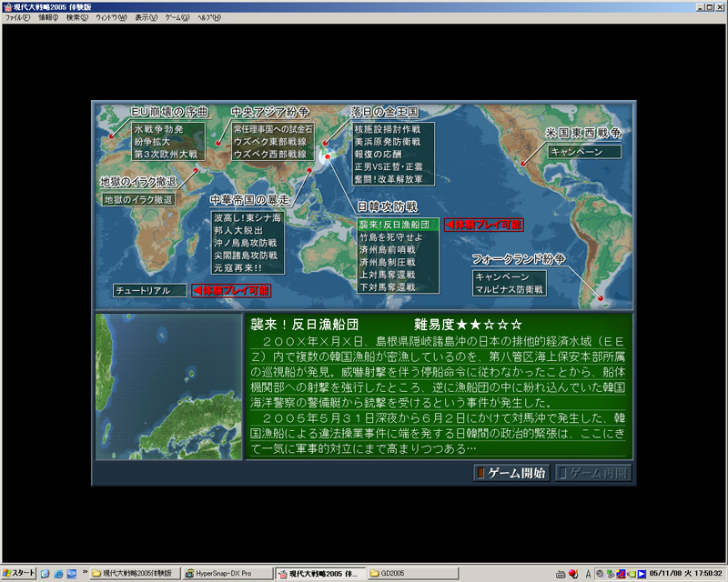The height and width of the screenshot is (582, 728).
Task: Select scenario 波高し!東シナ海
Action: [248, 217]
